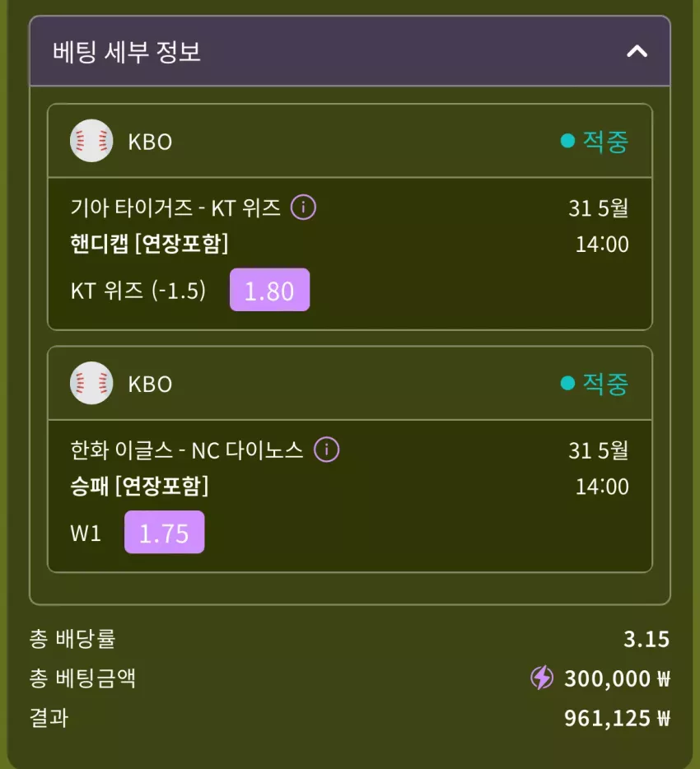Click baseball icon of first KBO bet
Image resolution: width=700 pixels, height=769 pixels.
pyautogui.click(x=91, y=141)
